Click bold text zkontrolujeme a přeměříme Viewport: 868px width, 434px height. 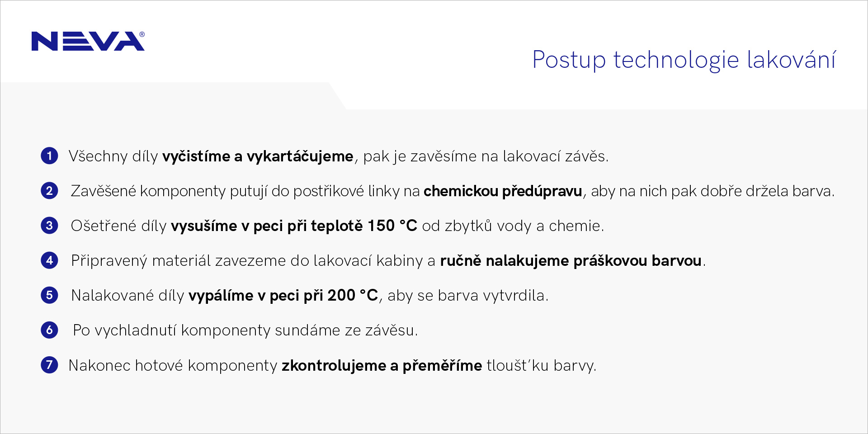click(x=382, y=365)
